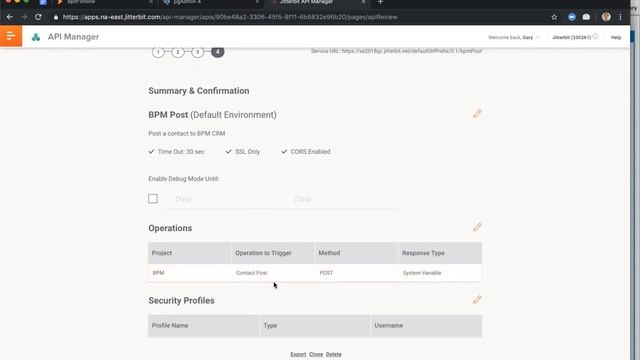Open the browser profile avatar
640x360 pixels.
(606, 17)
